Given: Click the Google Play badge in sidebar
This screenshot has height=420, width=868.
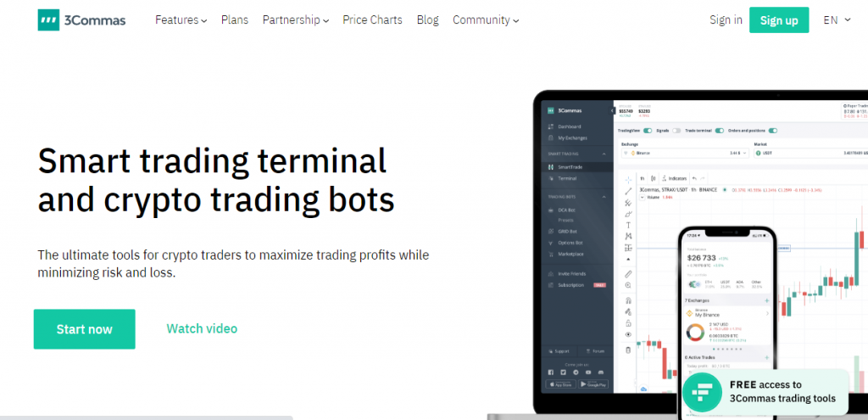Looking at the screenshot, I should [x=593, y=384].
